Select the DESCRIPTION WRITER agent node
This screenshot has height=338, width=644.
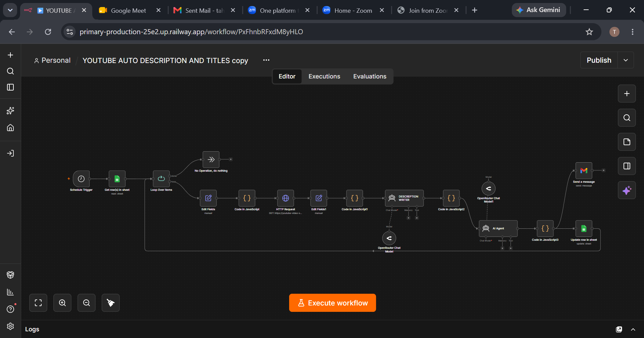tap(404, 198)
